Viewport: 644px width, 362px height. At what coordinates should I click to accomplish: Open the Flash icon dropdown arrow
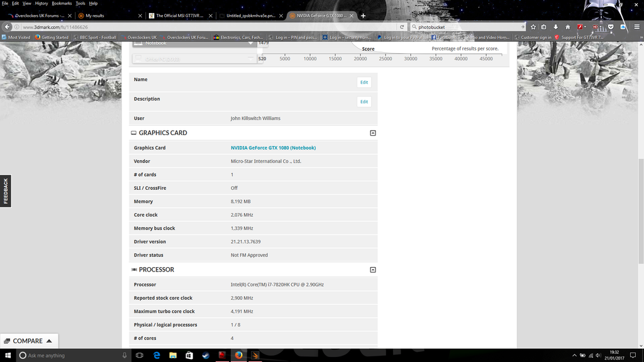[586, 26]
